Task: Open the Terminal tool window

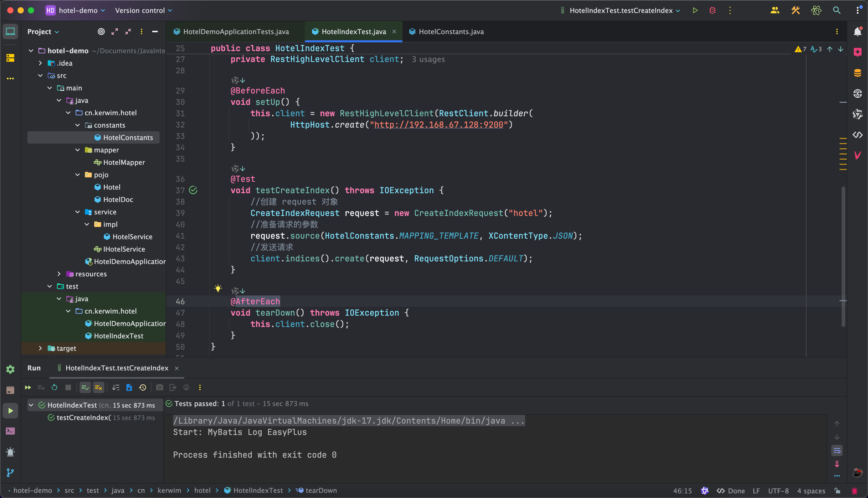Action: (10, 431)
